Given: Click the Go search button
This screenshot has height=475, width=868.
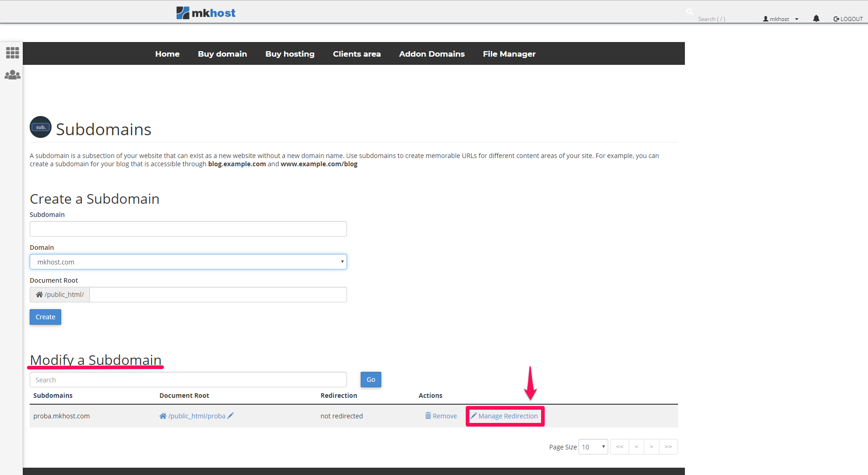Looking at the screenshot, I should [x=371, y=380].
